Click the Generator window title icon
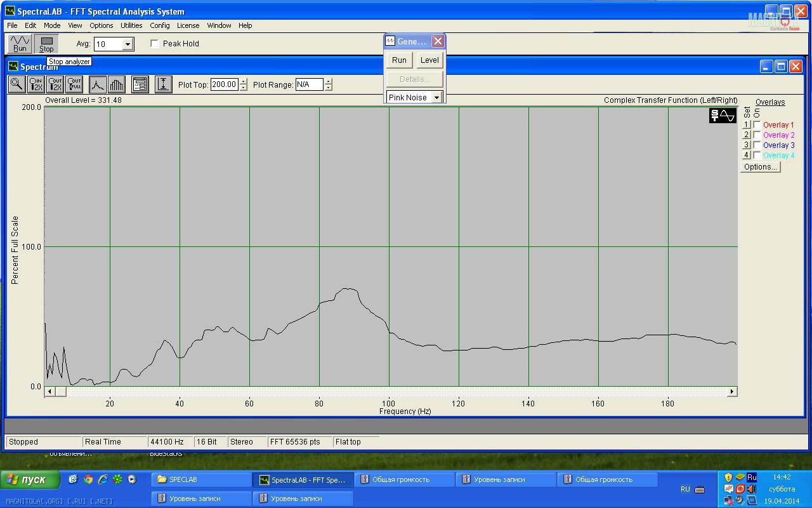The height and width of the screenshot is (508, 812). tap(391, 41)
